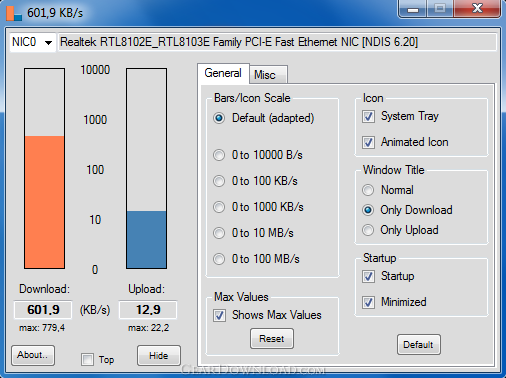This screenshot has height=378, width=506.
Task: Click the upload value 12,9 field
Action: point(148,310)
